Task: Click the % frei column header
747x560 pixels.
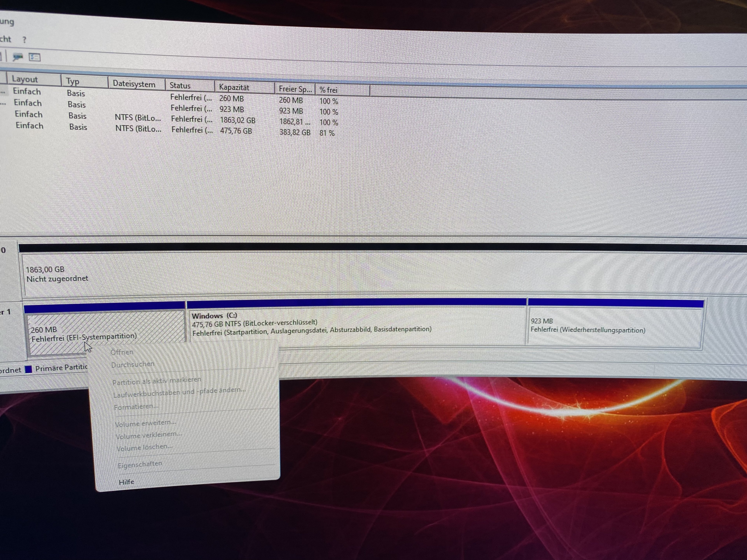Action: [328, 90]
